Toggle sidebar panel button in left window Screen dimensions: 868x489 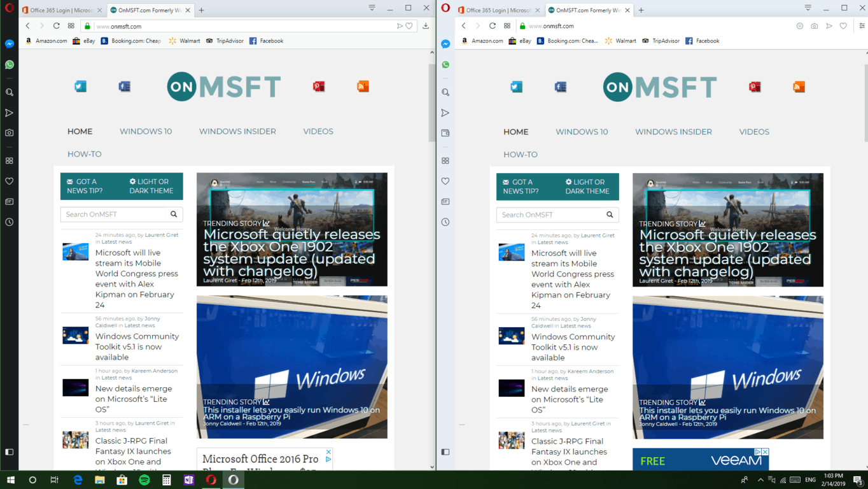coord(10,452)
